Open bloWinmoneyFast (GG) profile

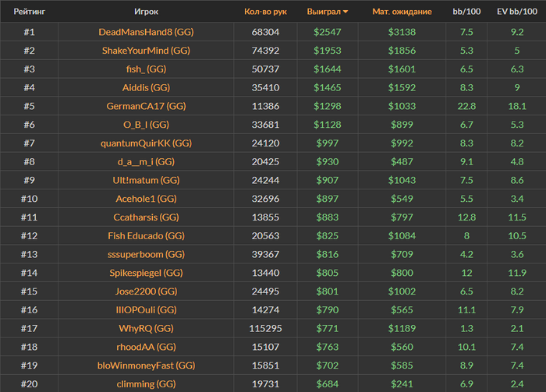click(147, 365)
